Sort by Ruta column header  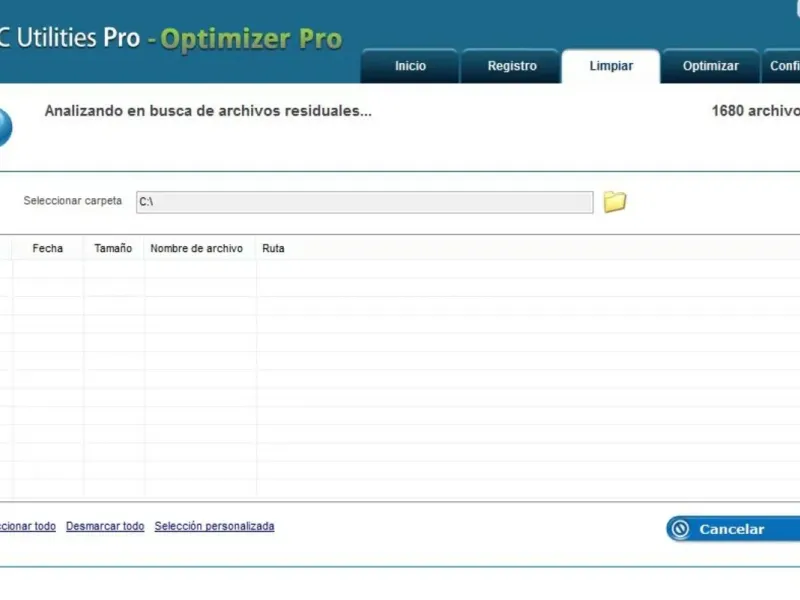pos(273,248)
